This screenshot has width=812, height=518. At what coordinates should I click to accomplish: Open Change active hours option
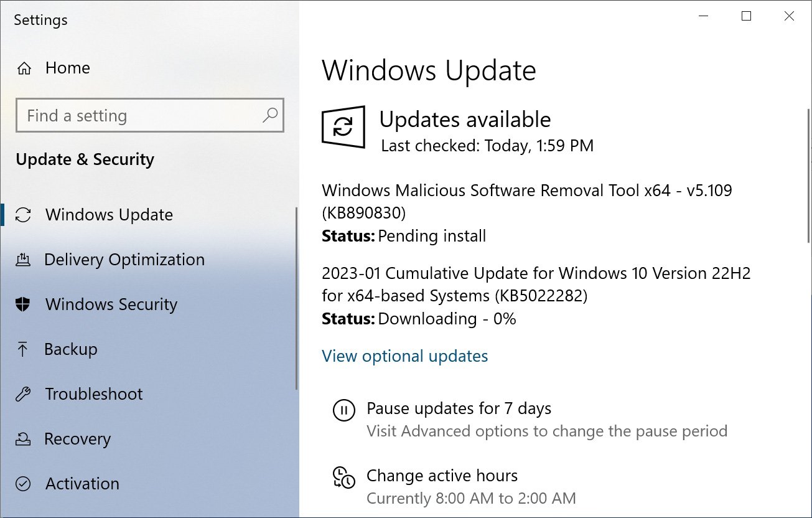[442, 476]
